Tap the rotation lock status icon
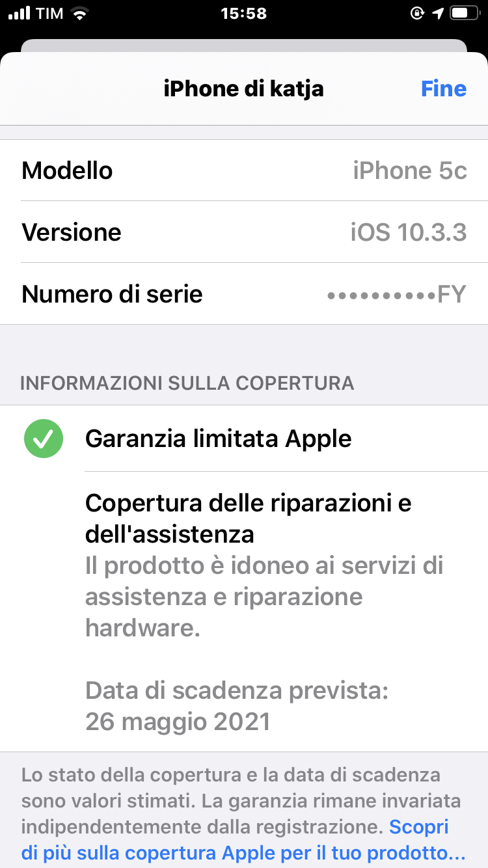Viewport: 488px width, 868px height. pos(418,13)
